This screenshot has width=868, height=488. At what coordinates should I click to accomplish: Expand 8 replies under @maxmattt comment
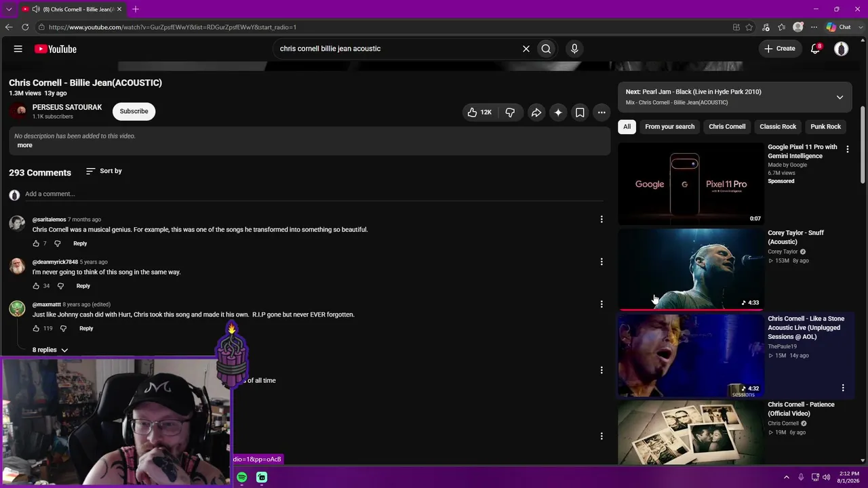coord(50,350)
